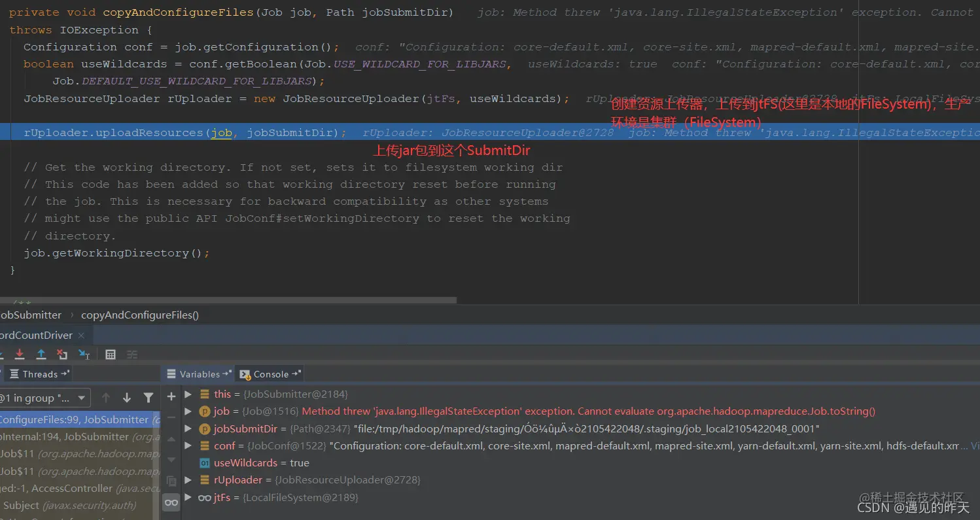Viewport: 980px width, 520px height.
Task: Select the AccessController stack frame
Action: pos(80,489)
